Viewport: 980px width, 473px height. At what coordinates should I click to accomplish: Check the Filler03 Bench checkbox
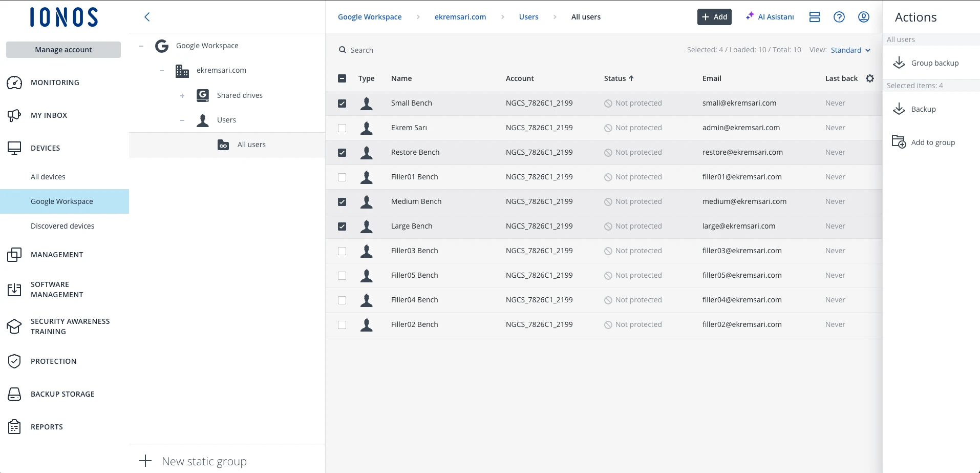tap(342, 251)
